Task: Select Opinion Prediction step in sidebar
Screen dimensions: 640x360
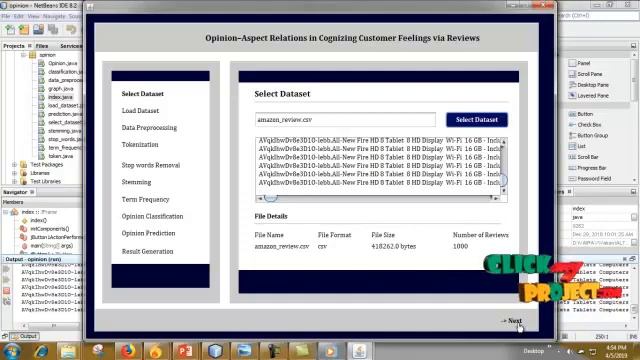Action: click(x=148, y=233)
